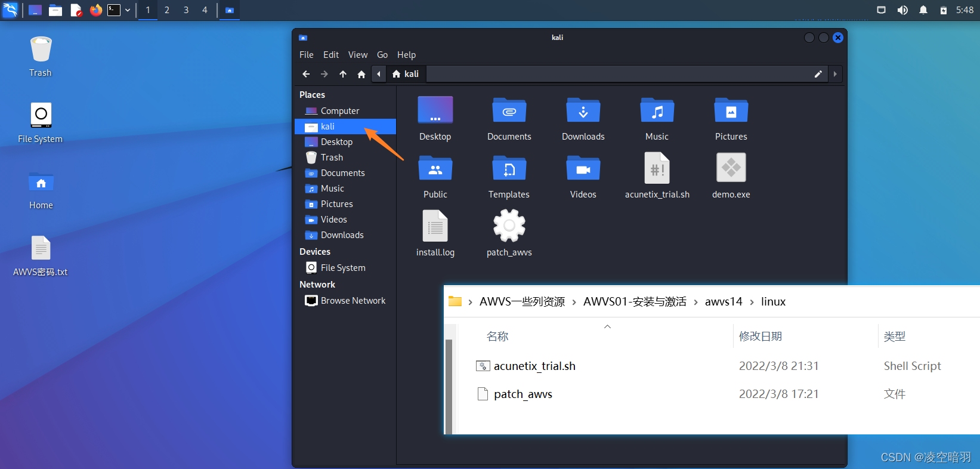The height and width of the screenshot is (469, 980).
Task: Select Downloads in the Places sidebar
Action: tap(345, 235)
